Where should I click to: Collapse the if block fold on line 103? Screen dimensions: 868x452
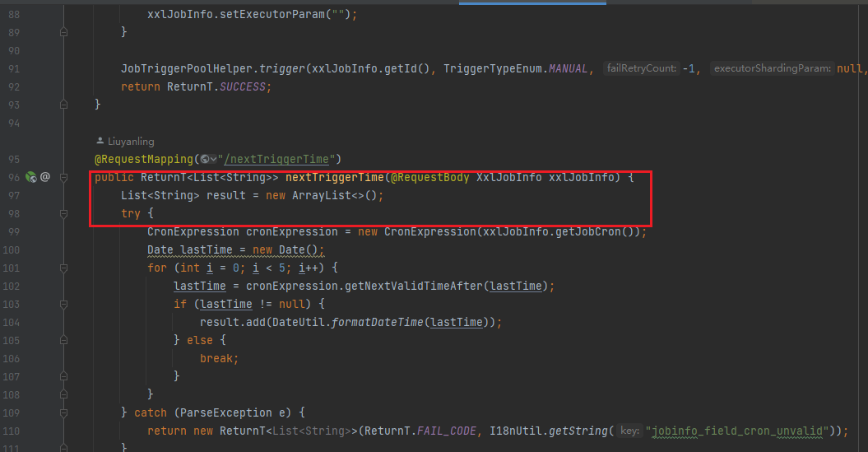(63, 304)
